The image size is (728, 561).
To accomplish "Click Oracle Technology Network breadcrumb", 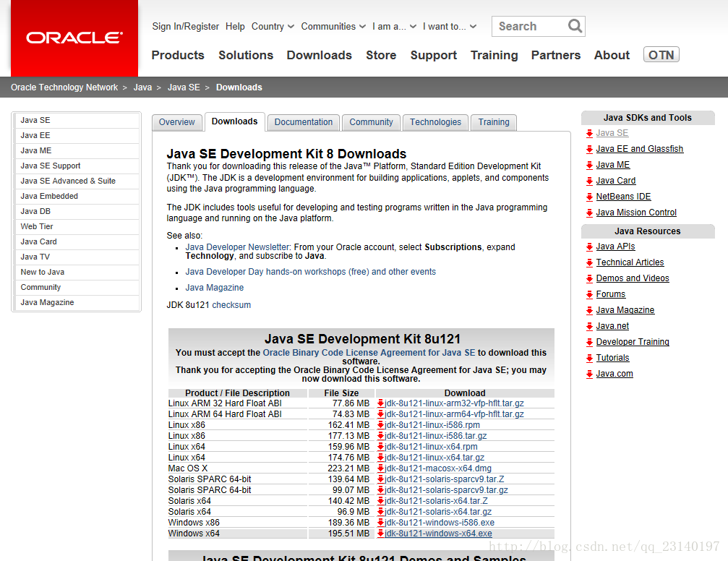I will 64,87.
